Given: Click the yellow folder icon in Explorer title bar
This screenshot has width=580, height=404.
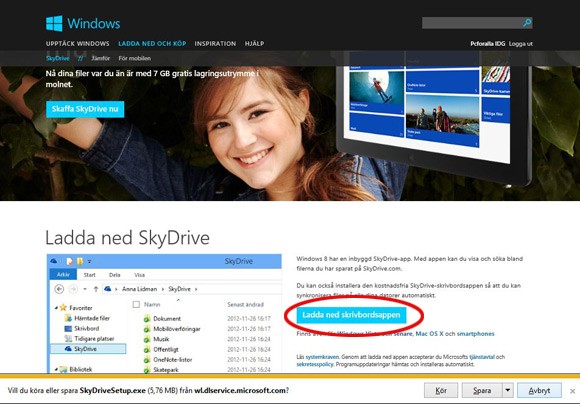Looking at the screenshot, I should 80,261.
